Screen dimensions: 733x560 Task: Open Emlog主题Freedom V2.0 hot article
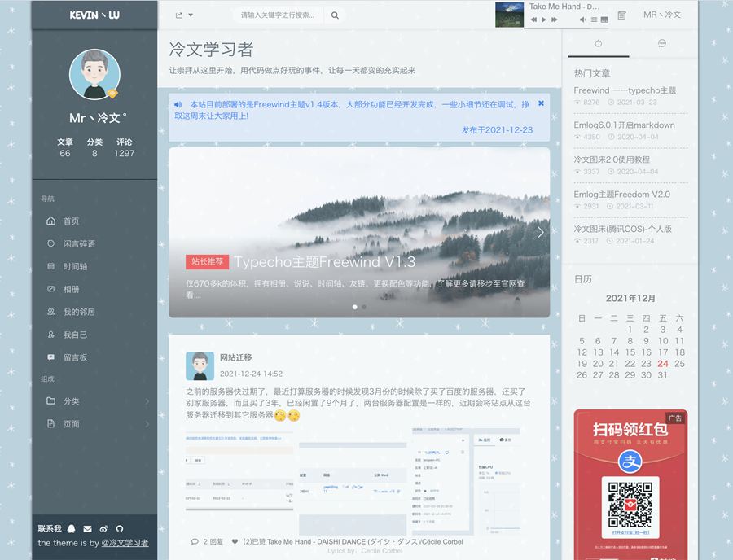(x=621, y=194)
